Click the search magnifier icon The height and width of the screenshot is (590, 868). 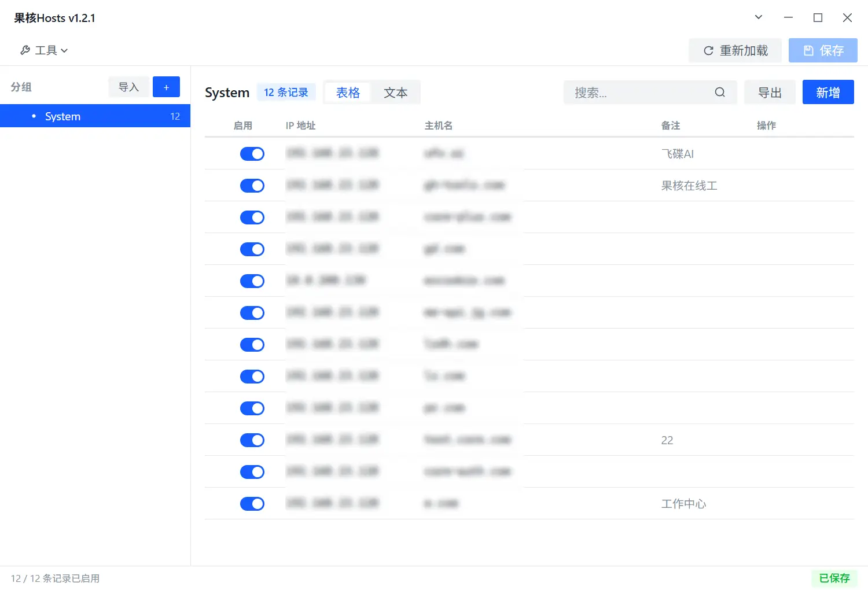coord(720,92)
